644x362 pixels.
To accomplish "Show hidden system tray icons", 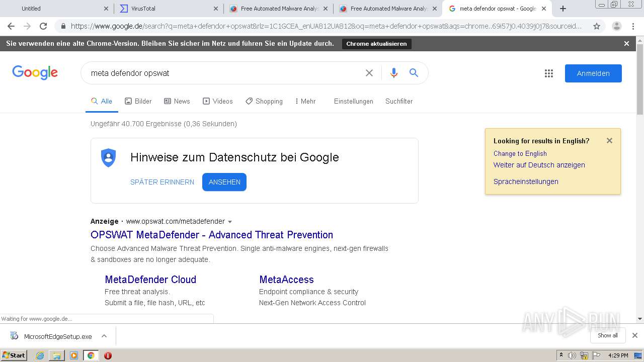I will click(x=561, y=355).
